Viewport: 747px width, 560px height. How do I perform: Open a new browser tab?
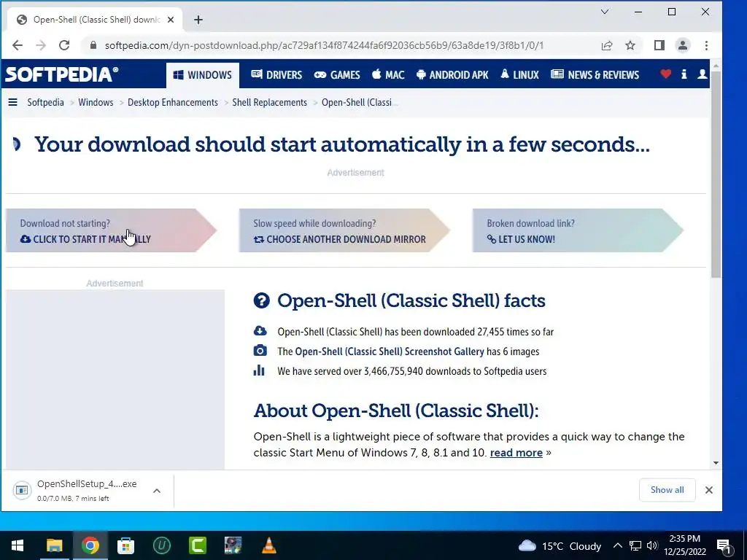click(x=198, y=20)
